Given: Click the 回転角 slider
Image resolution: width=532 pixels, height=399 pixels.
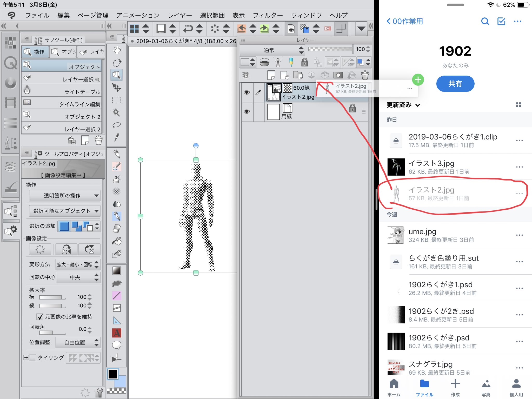Looking at the screenshot, I should 52,333.
